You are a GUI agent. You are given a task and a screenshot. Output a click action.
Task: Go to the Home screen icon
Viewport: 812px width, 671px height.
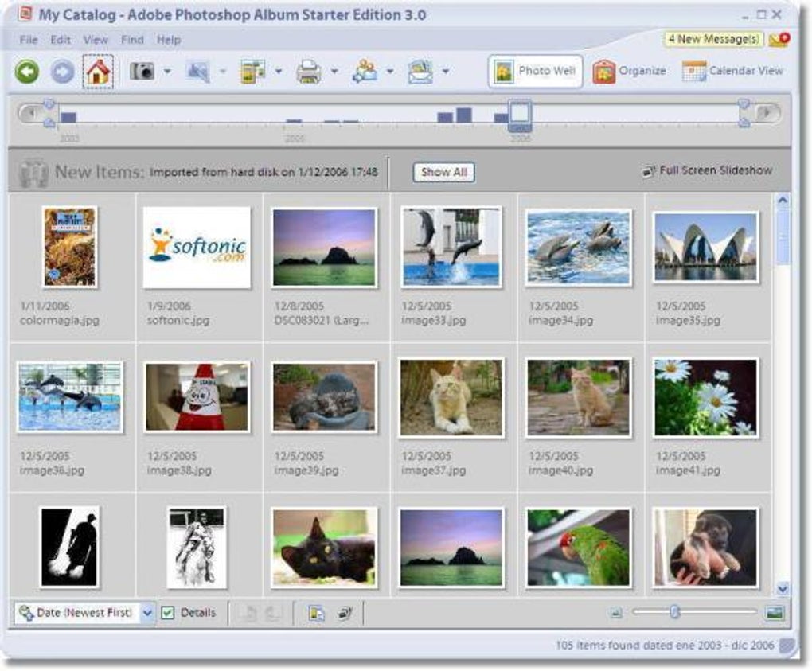tap(98, 72)
